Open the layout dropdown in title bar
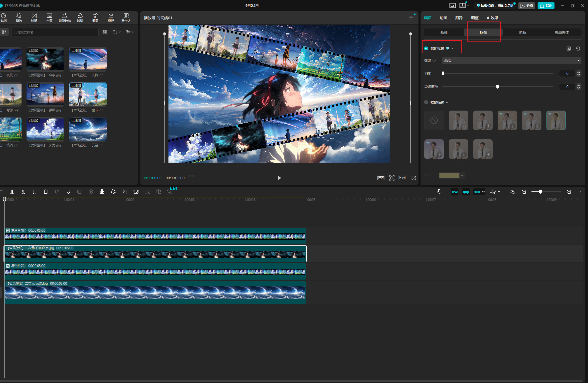The image size is (588, 383). [x=464, y=6]
